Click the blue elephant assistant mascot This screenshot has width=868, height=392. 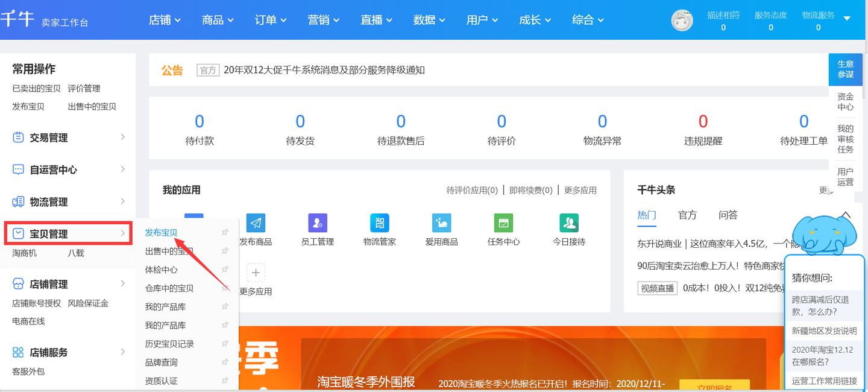pos(824,235)
